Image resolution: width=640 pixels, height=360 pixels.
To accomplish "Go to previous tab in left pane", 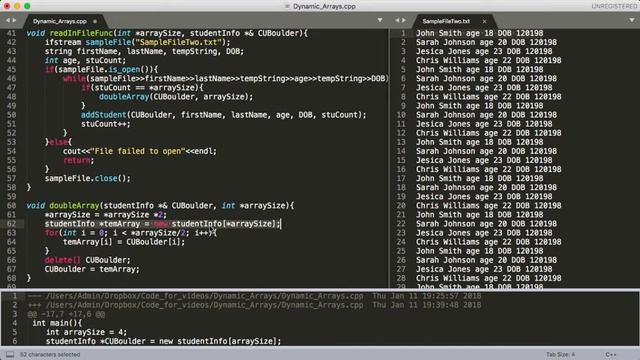I will [7, 20].
